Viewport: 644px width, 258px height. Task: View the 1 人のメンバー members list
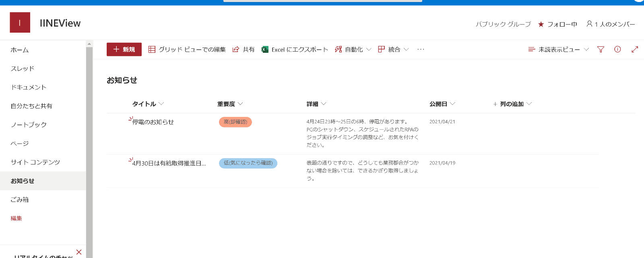pyautogui.click(x=611, y=24)
